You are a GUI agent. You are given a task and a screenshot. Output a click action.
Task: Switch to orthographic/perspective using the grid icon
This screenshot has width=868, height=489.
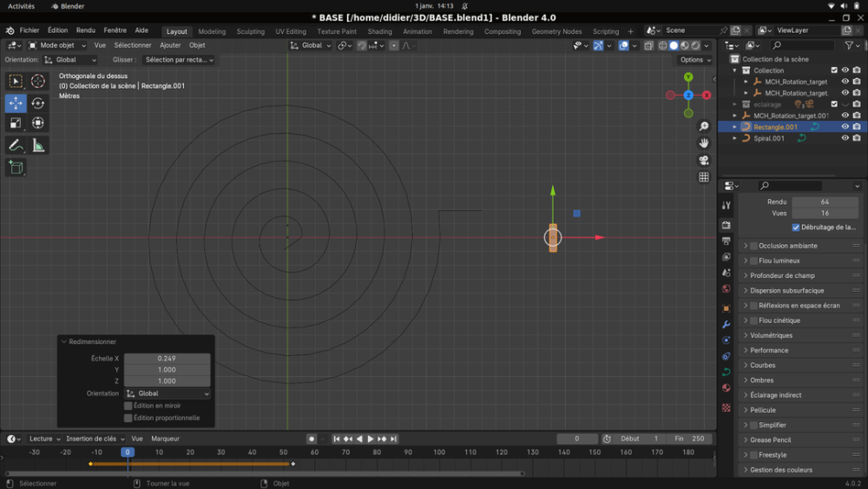click(x=704, y=177)
